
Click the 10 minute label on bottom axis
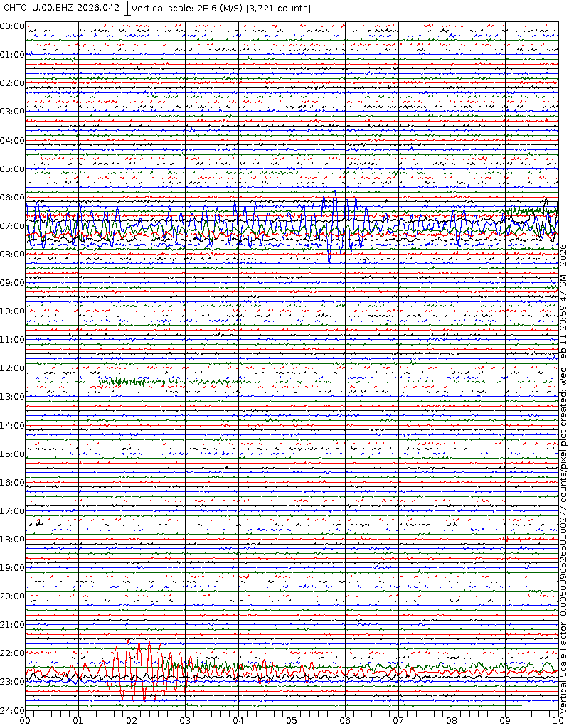[558, 721]
